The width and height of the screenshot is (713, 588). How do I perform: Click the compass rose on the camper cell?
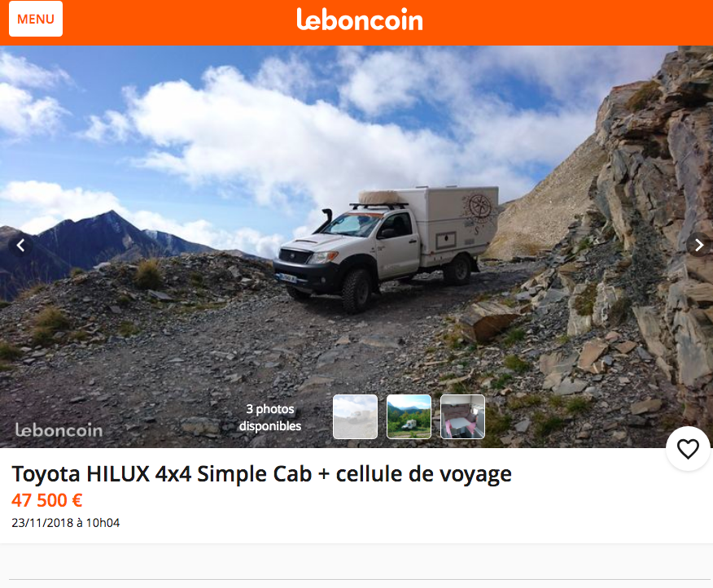478,207
